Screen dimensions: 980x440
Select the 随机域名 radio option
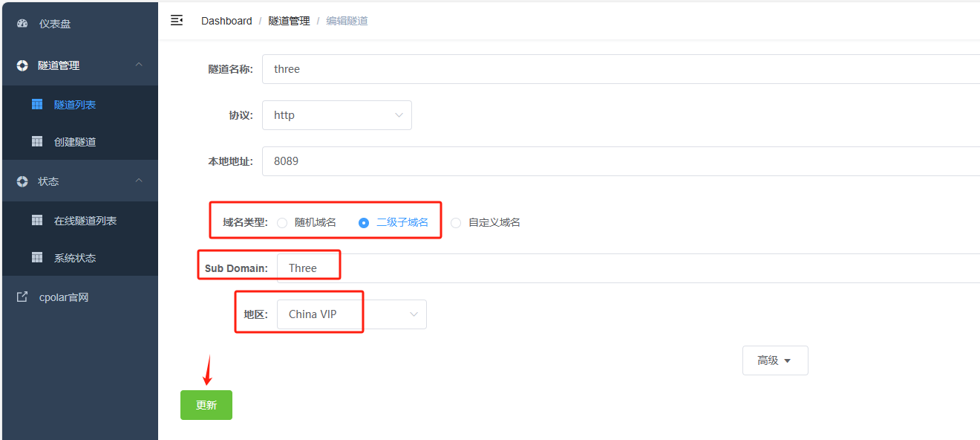pyautogui.click(x=282, y=222)
